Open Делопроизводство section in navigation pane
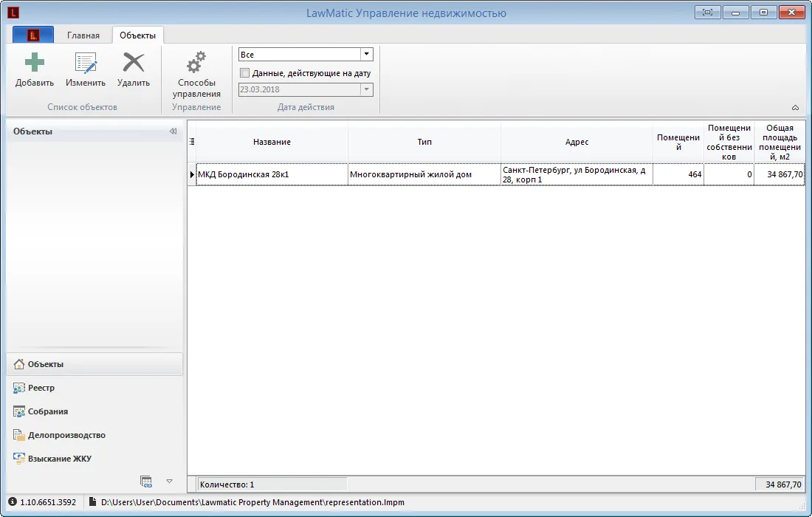812x517 pixels. click(x=94, y=435)
